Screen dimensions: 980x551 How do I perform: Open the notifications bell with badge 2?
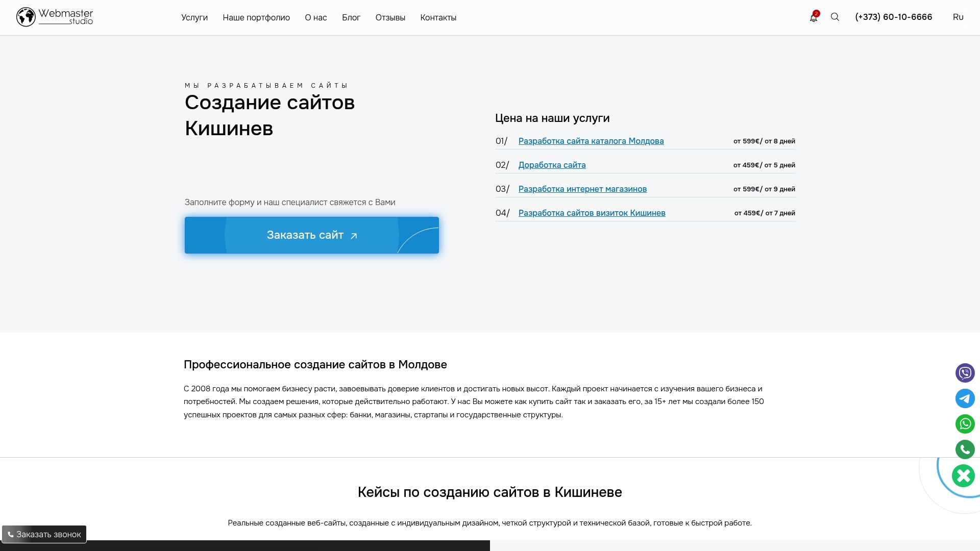(x=814, y=17)
